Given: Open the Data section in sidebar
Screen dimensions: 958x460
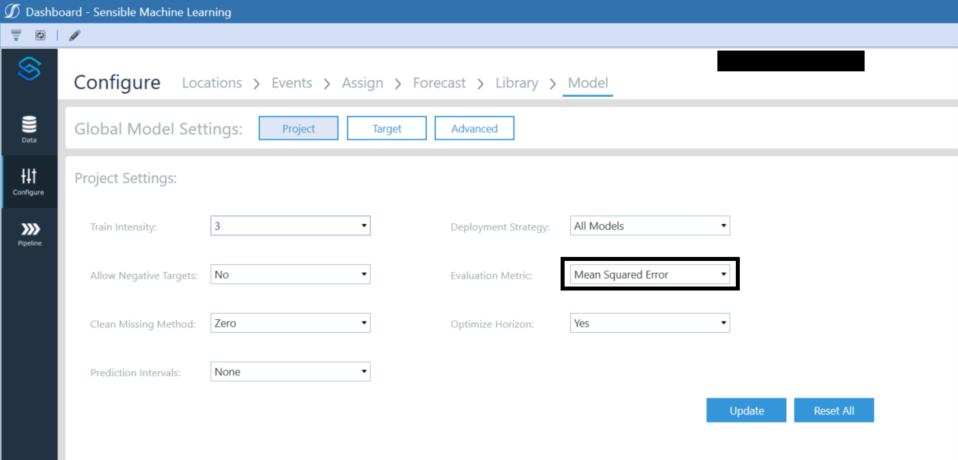Looking at the screenshot, I should click(29, 130).
